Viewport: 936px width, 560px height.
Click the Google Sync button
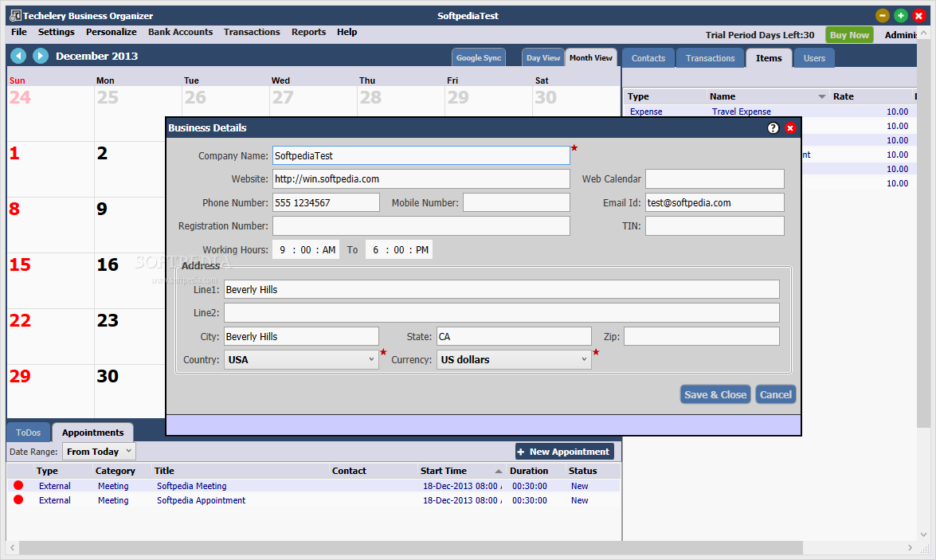[x=479, y=58]
